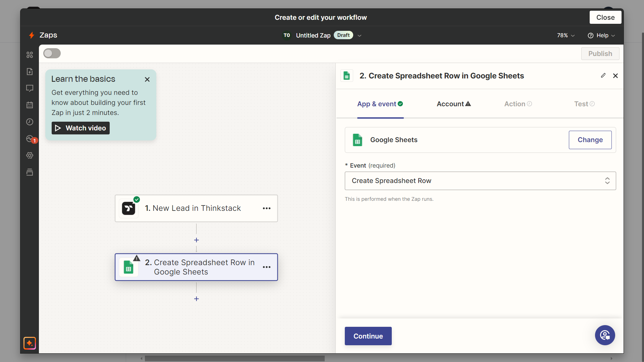
Task: Click the pencil edit icon for workflow step
Action: (x=603, y=75)
